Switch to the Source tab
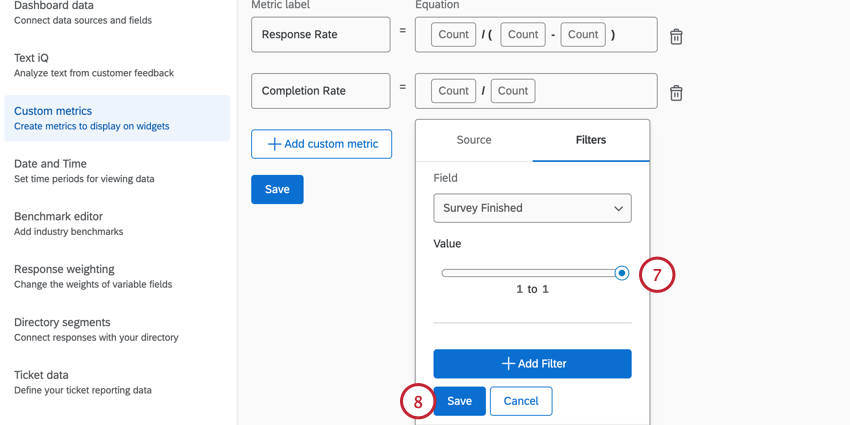Viewport: 850px width, 425px height. 474,140
